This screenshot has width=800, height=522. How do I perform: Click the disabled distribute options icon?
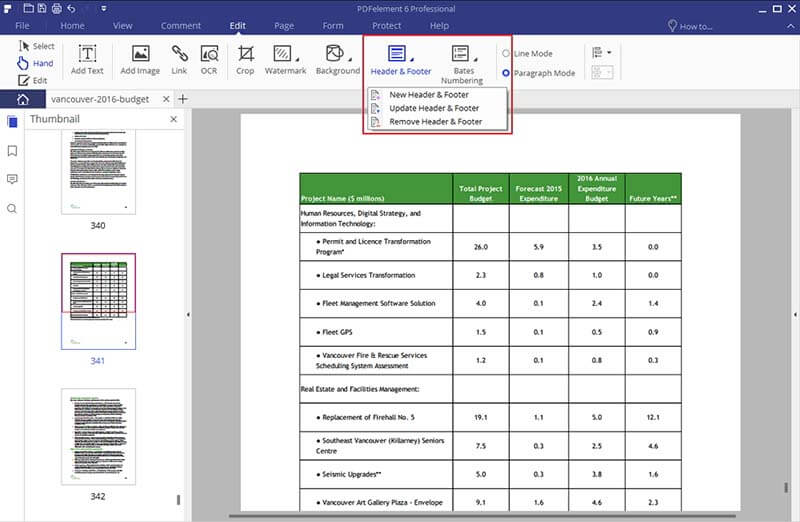[x=602, y=72]
